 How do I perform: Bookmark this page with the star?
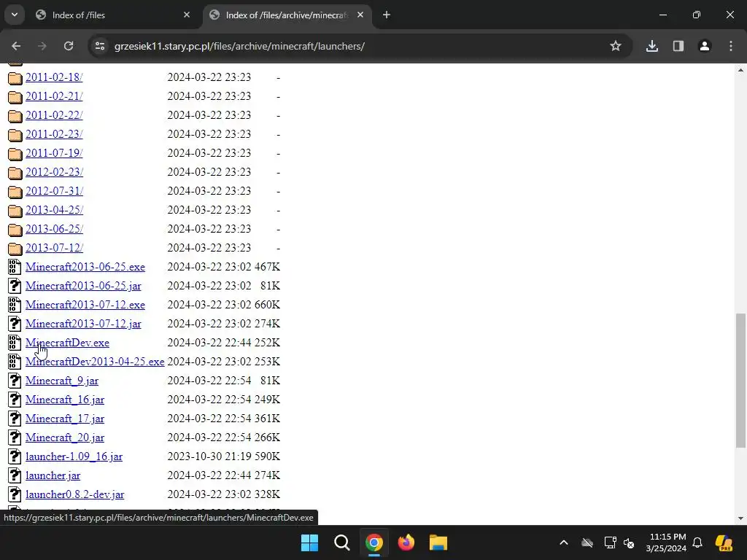[x=616, y=46]
